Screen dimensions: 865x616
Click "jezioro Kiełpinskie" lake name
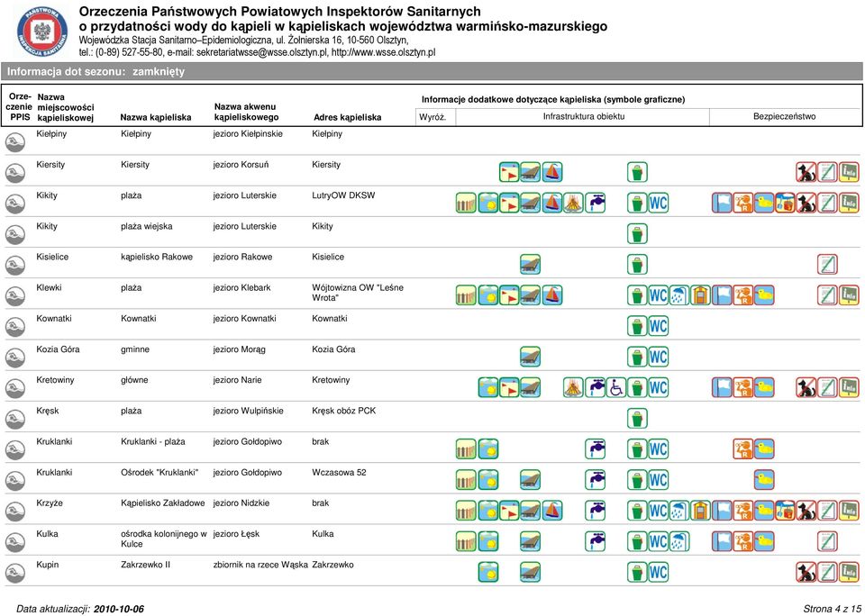(x=249, y=134)
